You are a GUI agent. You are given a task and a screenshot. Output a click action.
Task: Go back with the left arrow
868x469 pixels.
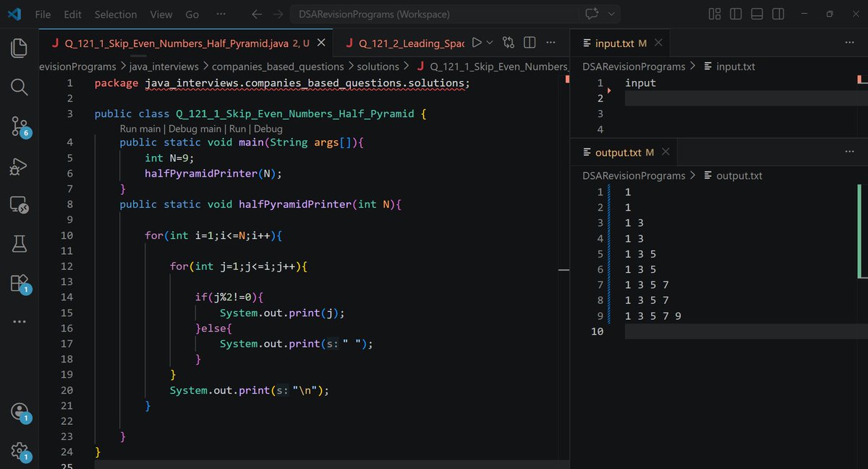point(256,14)
